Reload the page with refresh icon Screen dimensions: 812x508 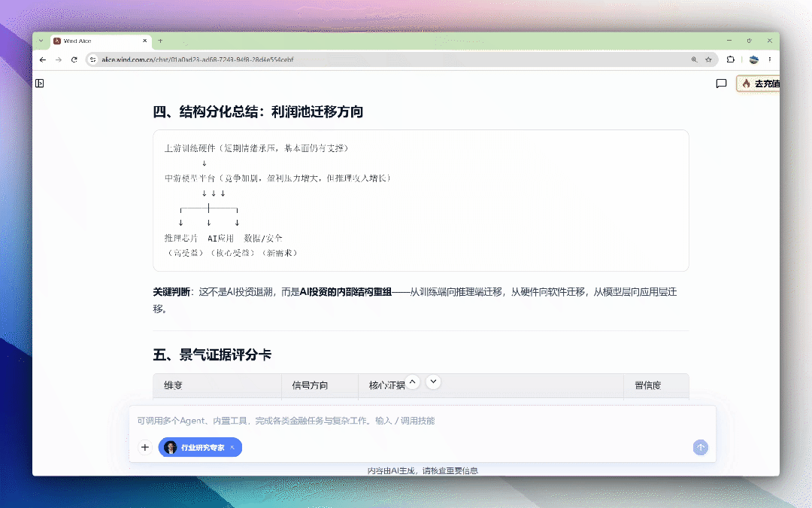pyautogui.click(x=74, y=59)
